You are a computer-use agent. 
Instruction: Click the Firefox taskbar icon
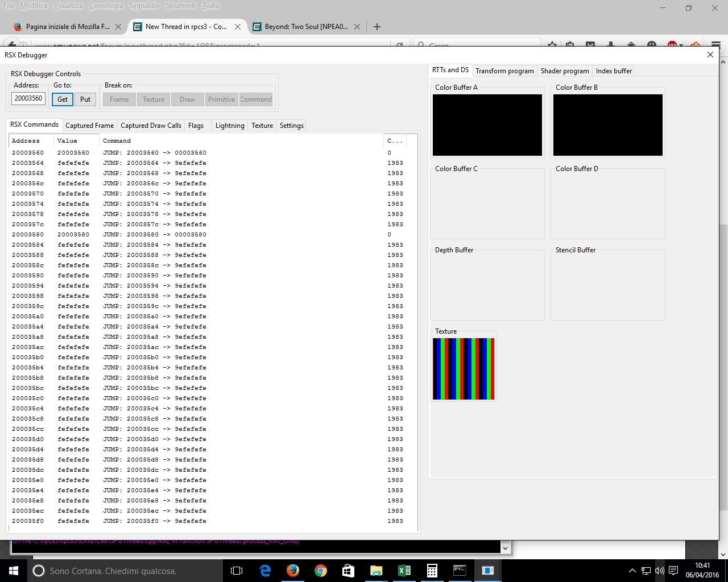(x=293, y=571)
